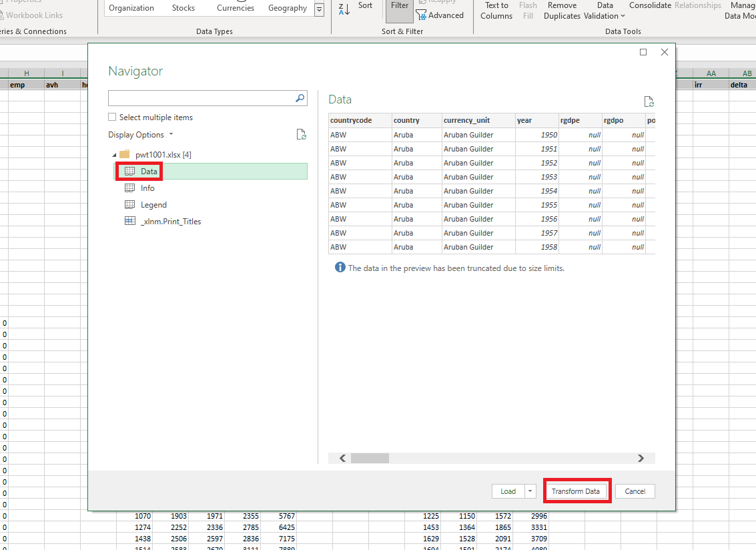
Task: Open the Load button dropdown arrow
Action: pyautogui.click(x=530, y=491)
